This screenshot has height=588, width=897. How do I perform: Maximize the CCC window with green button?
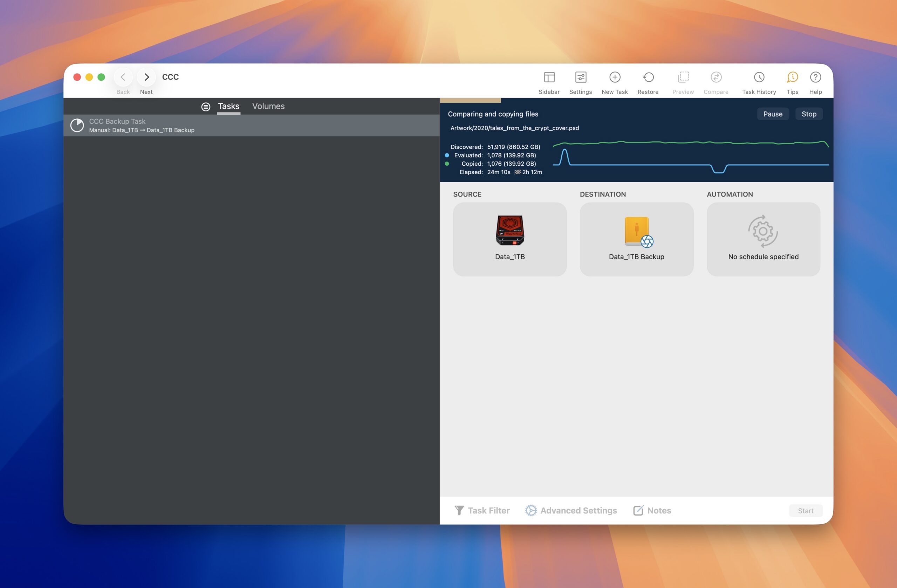pyautogui.click(x=101, y=77)
